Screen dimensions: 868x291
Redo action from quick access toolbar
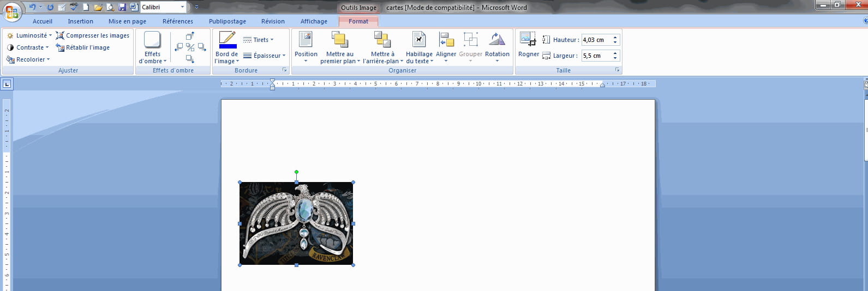[50, 7]
